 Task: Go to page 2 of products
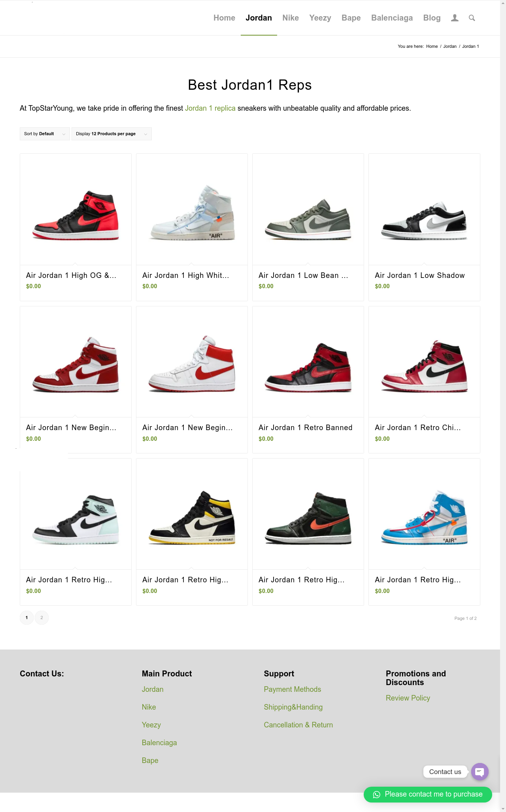coord(42,617)
